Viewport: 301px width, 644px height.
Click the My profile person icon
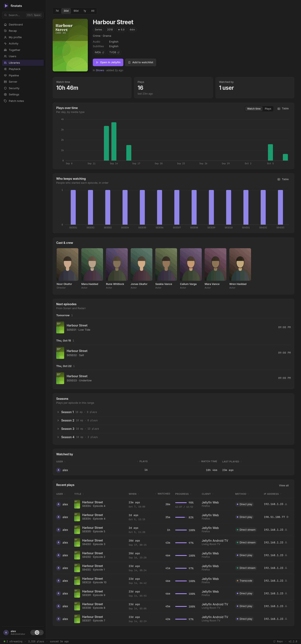click(5, 37)
